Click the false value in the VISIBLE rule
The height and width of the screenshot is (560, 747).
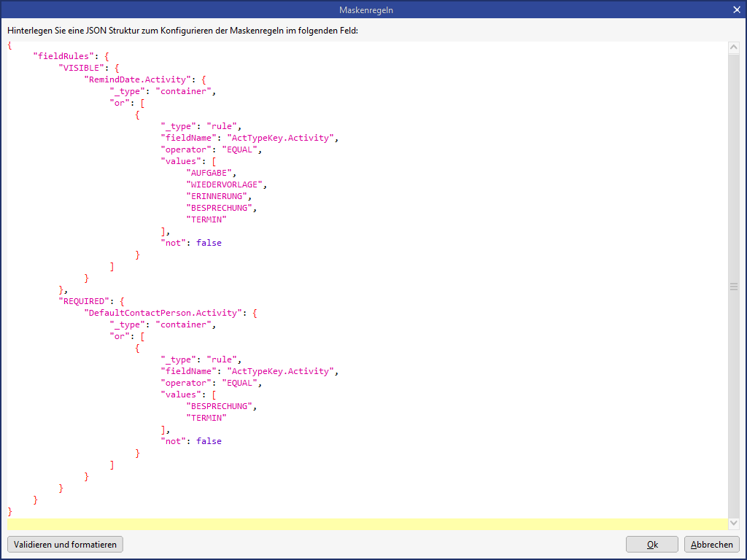click(209, 243)
